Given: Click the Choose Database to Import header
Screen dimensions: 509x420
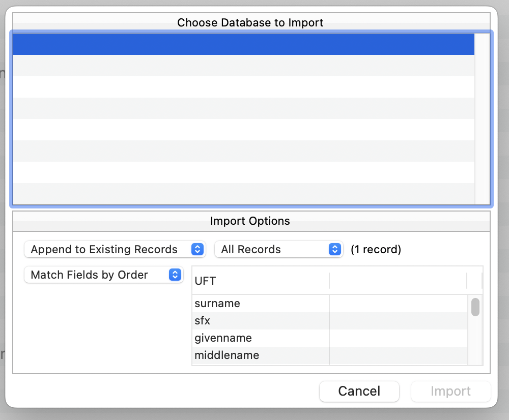Looking at the screenshot, I should [x=250, y=23].
